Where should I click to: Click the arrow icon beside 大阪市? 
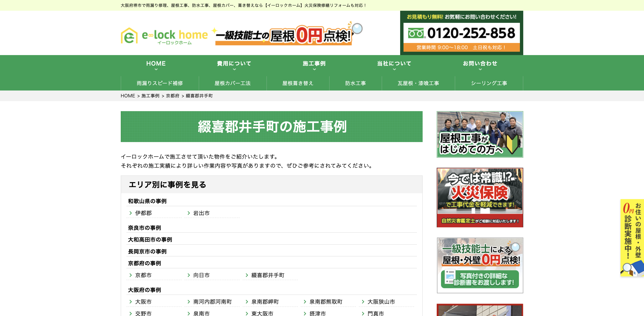point(130,302)
